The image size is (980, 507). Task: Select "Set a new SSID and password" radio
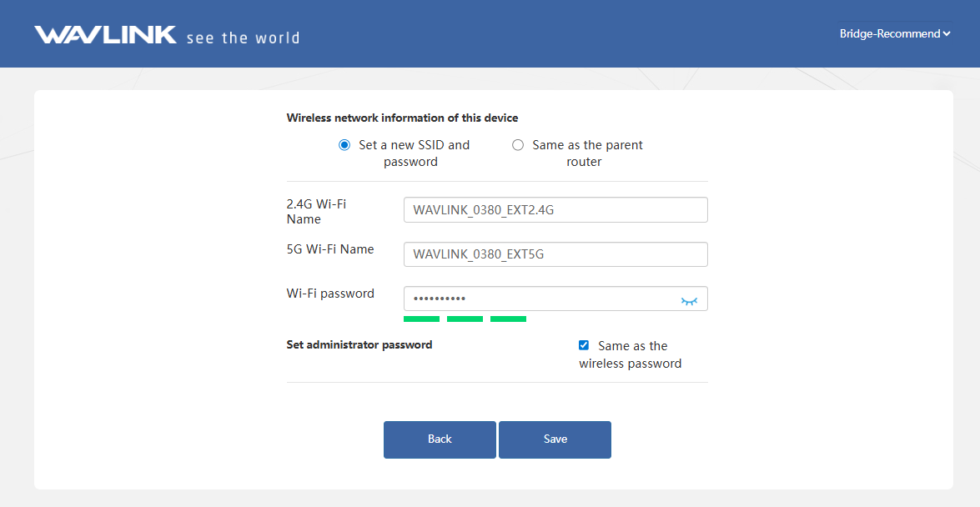point(344,145)
